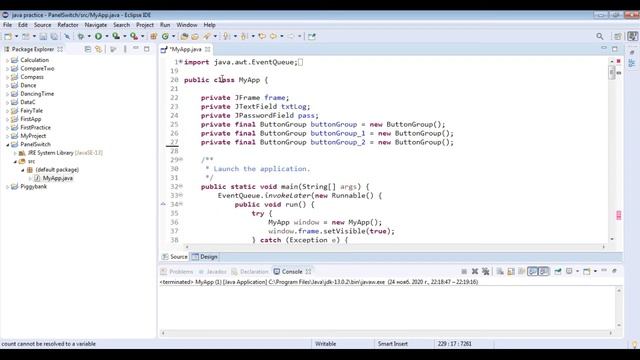The height and width of the screenshot is (360, 640).
Task: Click the Open Type toolbar icon
Action: click(184, 36)
